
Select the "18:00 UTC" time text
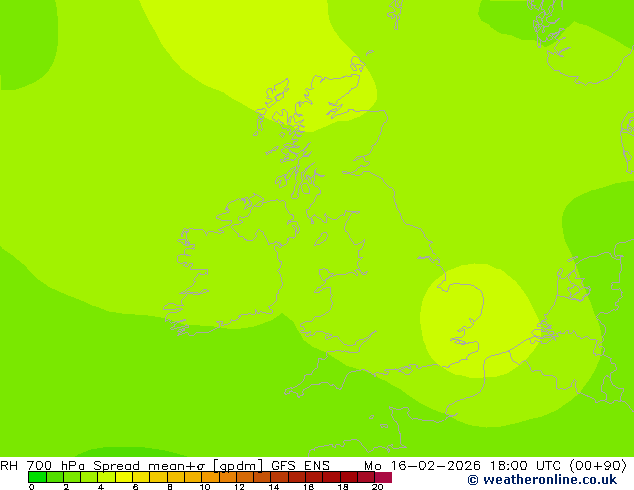525,465
